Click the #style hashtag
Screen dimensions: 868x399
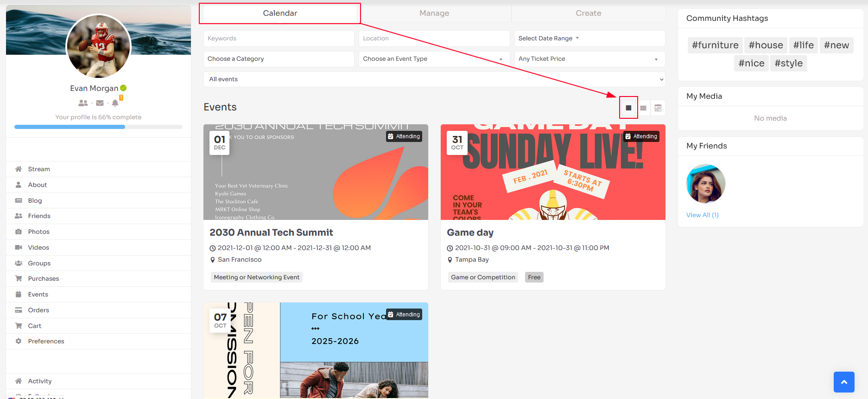pos(788,63)
